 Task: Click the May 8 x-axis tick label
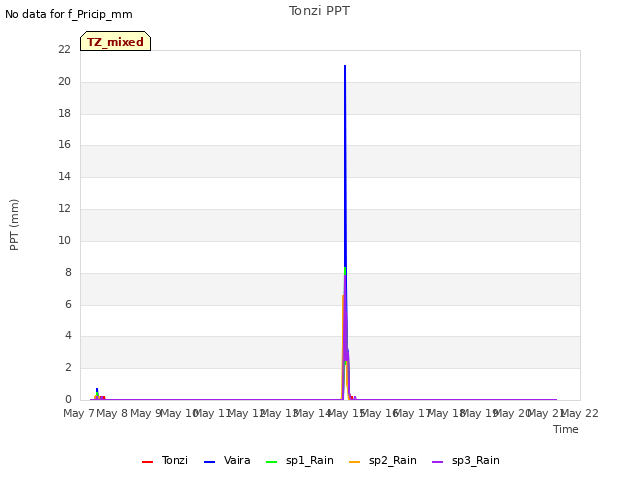112,413
